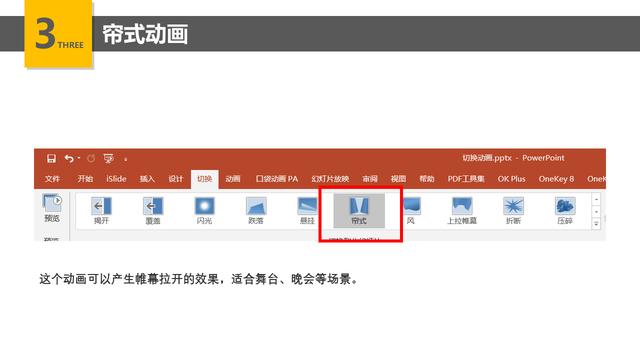Click the Redo/Repeat icon
Viewport: 640px width, 360px height.
(91, 158)
